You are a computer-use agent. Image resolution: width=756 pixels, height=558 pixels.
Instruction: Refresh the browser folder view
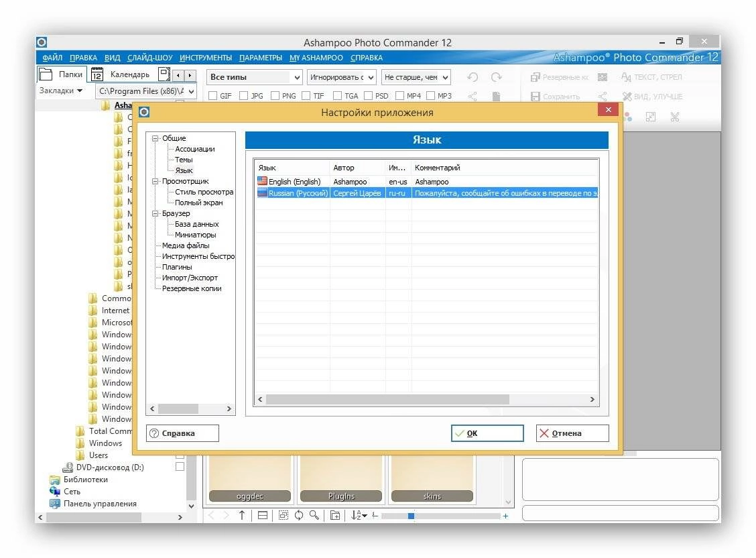click(299, 516)
